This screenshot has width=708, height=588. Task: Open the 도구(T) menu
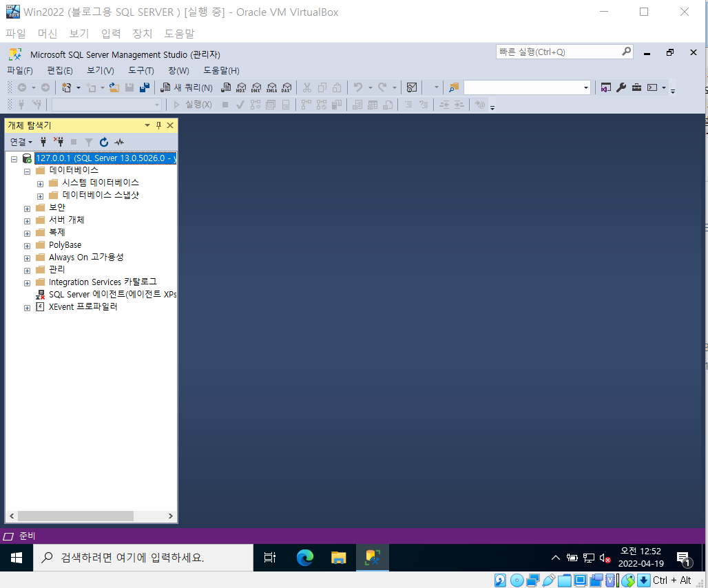point(141,71)
